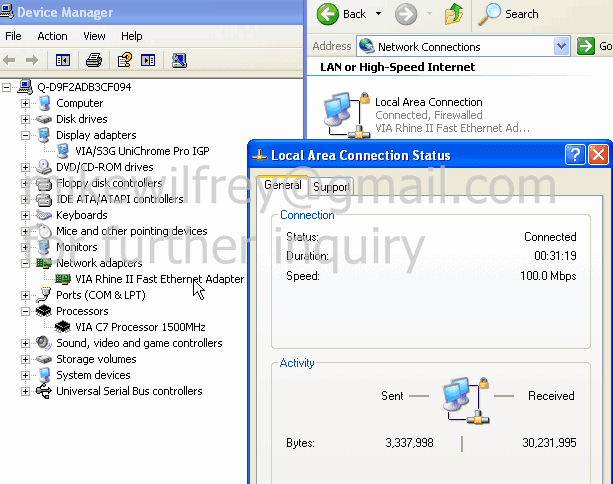Click Scan for hardware changes icon
Screen dimensions: 613x484
click(179, 60)
